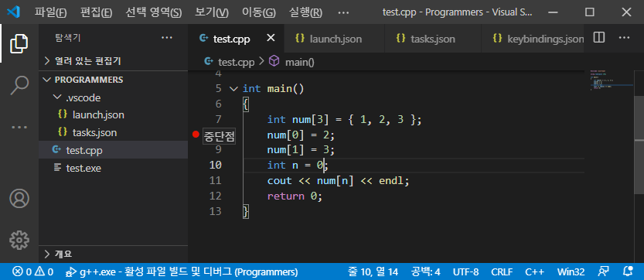The height and width of the screenshot is (280, 644).
Task: Show hidden menus via title bar ellipsis
Action: tap(343, 12)
